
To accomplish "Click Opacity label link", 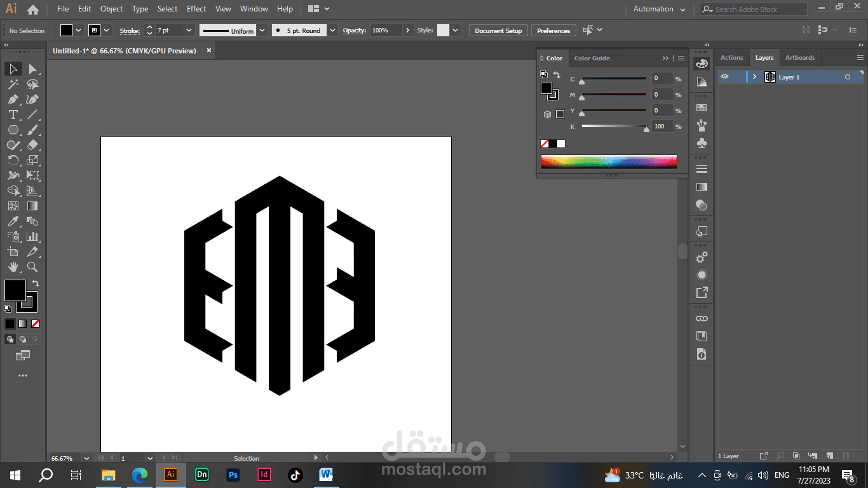I will click(355, 30).
